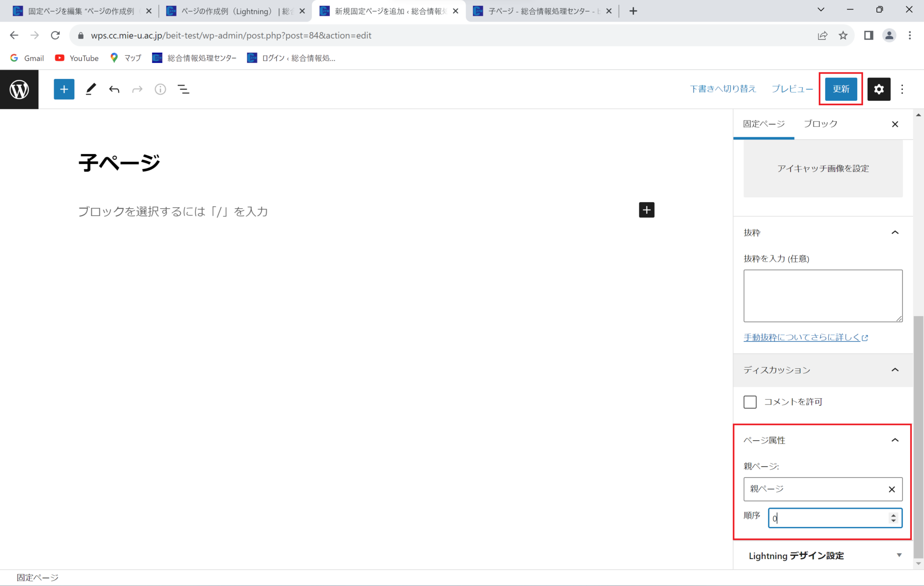Open the three-dot Options menu in editor
Screen dimensions: 924x586
[x=902, y=89]
